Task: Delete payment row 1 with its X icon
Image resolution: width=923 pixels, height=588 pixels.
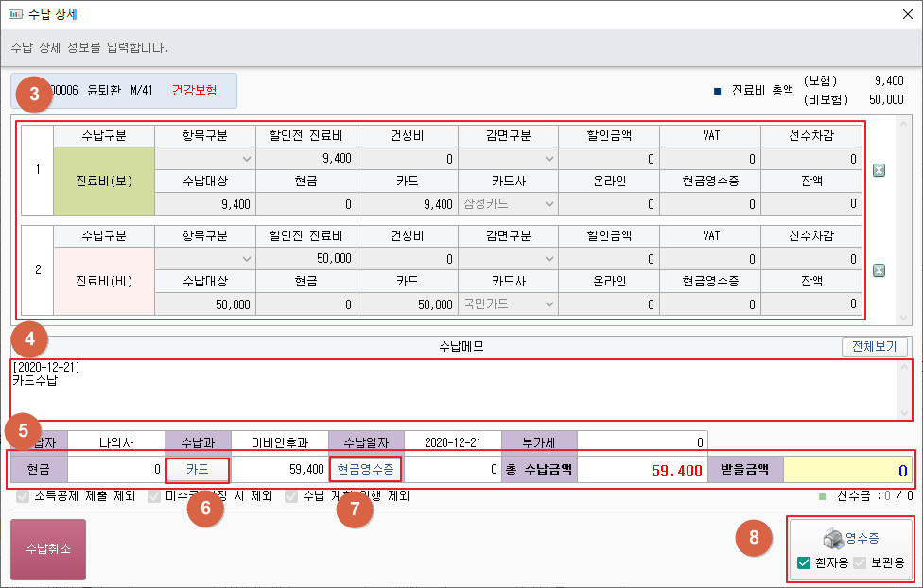Action: point(879,171)
